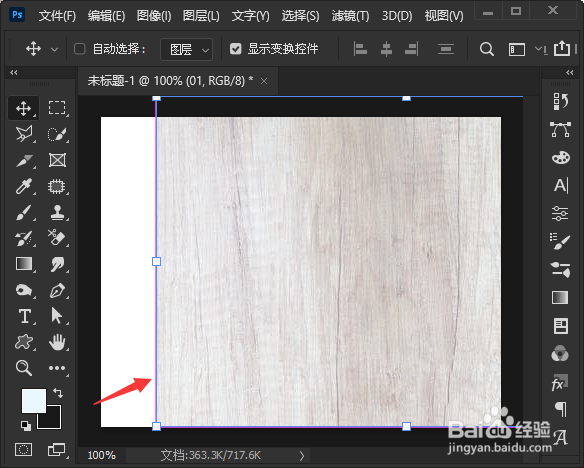Open the Brush settings panel icon
Viewport: 584px width, 468px height.
[560, 241]
